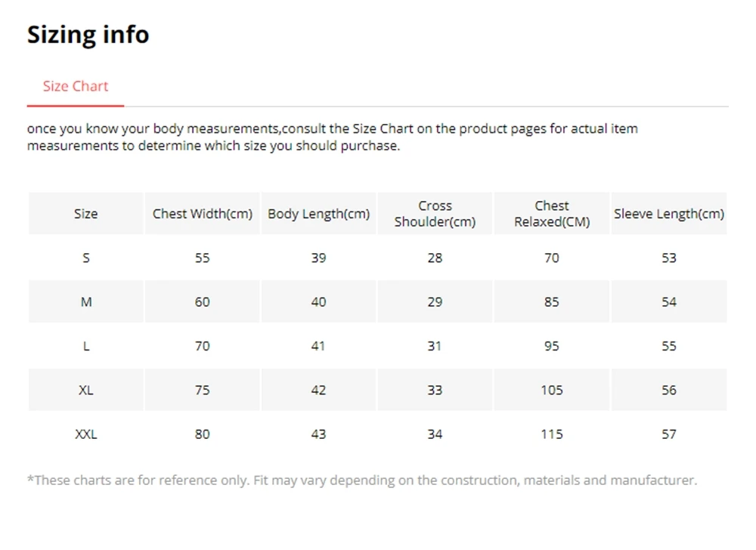The width and height of the screenshot is (756, 550).
Task: Click the body measurements instruction paragraph
Action: pyautogui.click(x=332, y=137)
